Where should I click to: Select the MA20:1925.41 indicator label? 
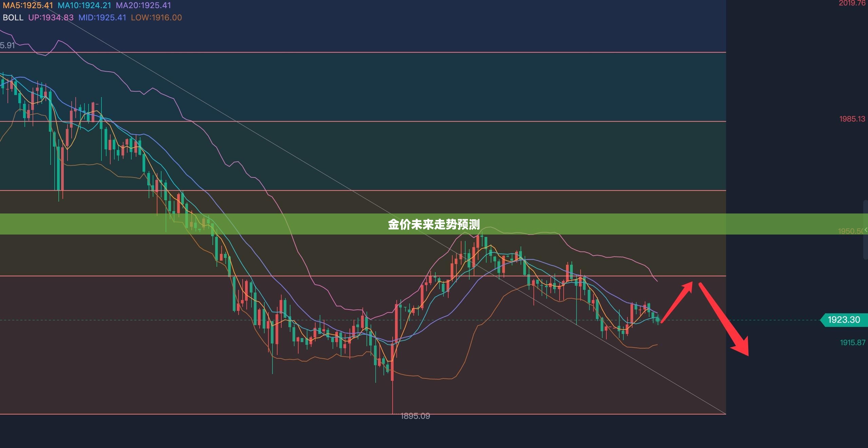(x=144, y=5)
